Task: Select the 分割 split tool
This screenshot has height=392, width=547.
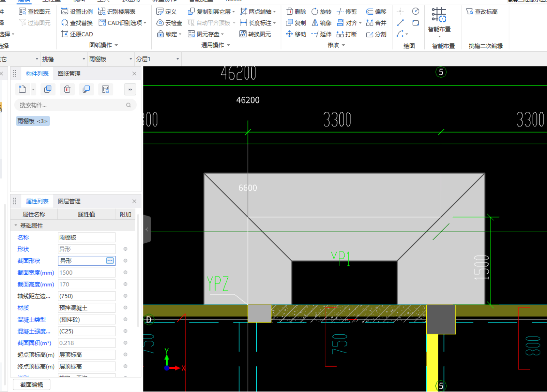Action: [x=376, y=34]
